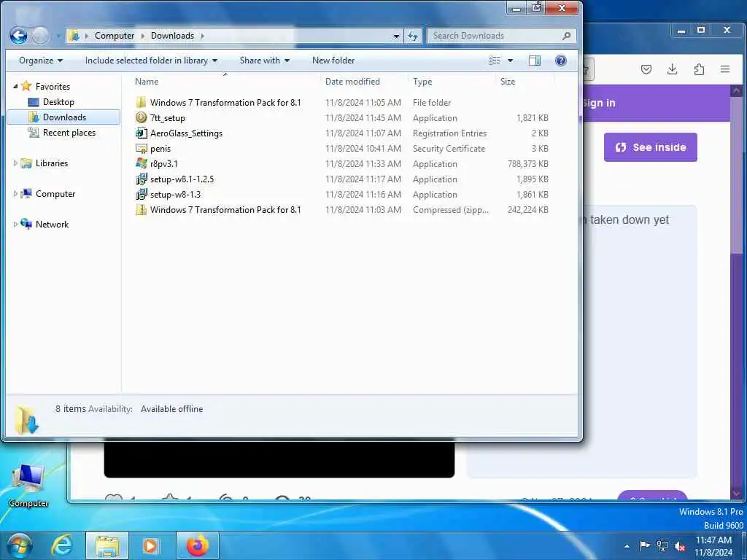Click the r8pv3.1 application icon
The height and width of the screenshot is (560, 747).
141,164
